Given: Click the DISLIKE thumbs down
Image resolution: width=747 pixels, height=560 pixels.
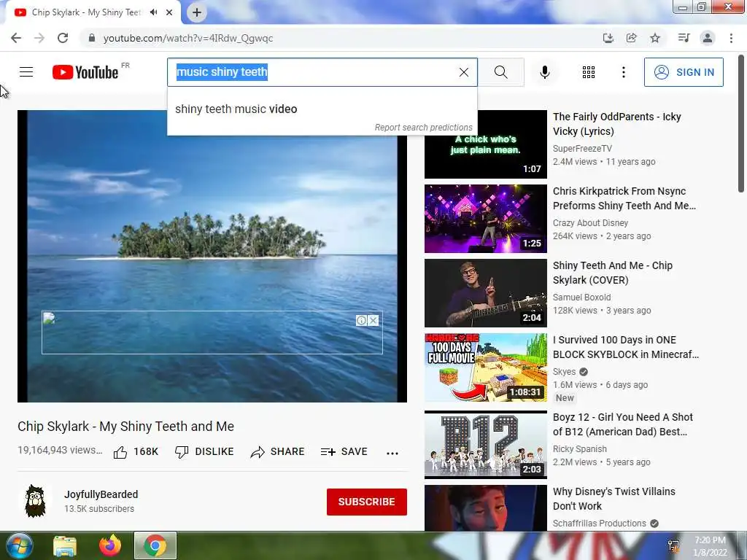Looking at the screenshot, I should point(204,452).
